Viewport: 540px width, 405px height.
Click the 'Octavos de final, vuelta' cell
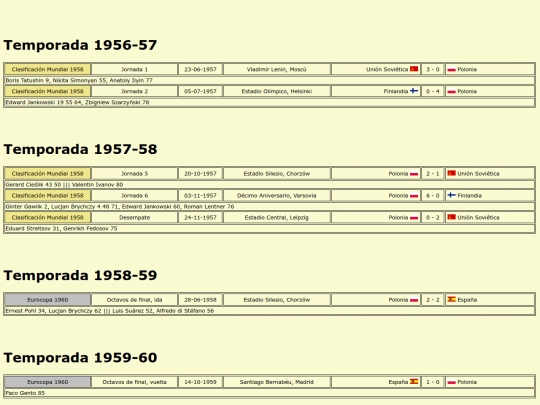pyautogui.click(x=134, y=382)
